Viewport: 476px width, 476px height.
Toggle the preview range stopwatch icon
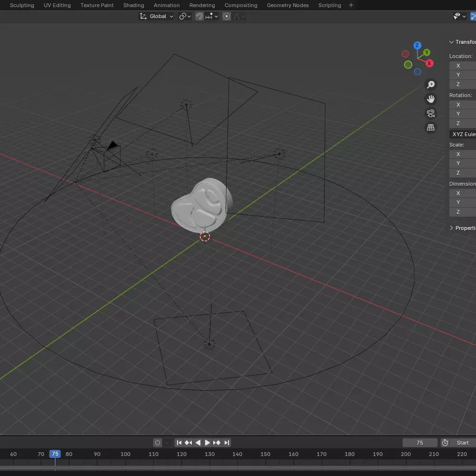(x=445, y=443)
